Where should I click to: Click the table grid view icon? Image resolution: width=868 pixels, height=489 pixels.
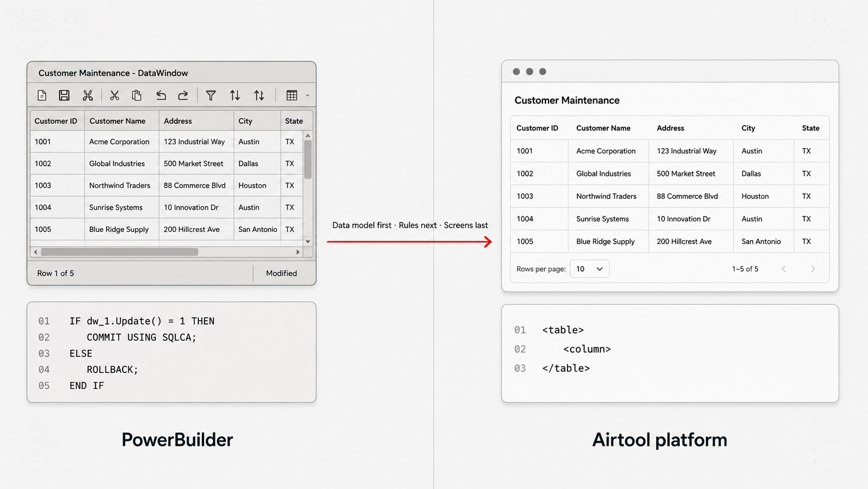pos(292,95)
